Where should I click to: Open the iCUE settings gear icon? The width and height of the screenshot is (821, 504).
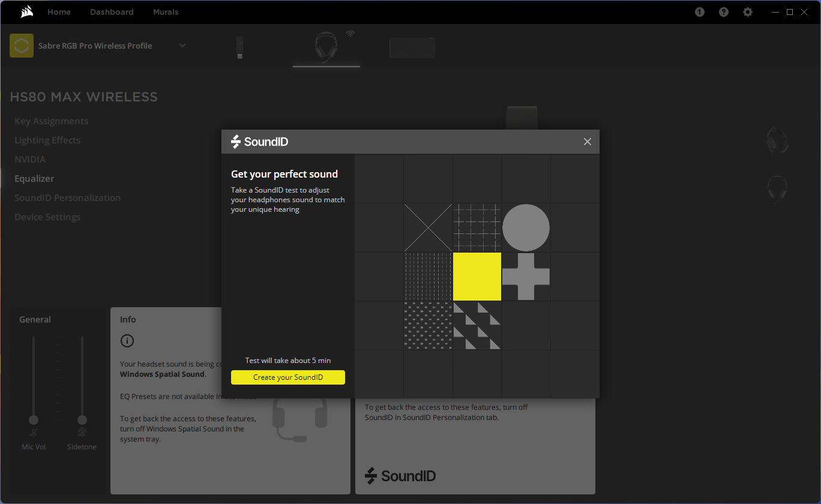748,12
